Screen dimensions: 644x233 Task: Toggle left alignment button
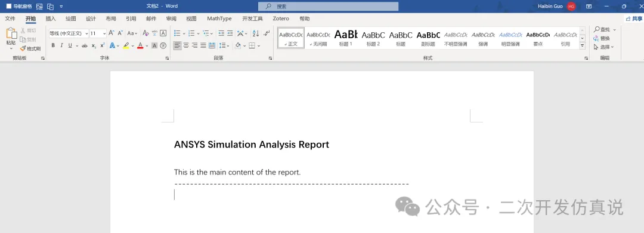click(x=177, y=45)
